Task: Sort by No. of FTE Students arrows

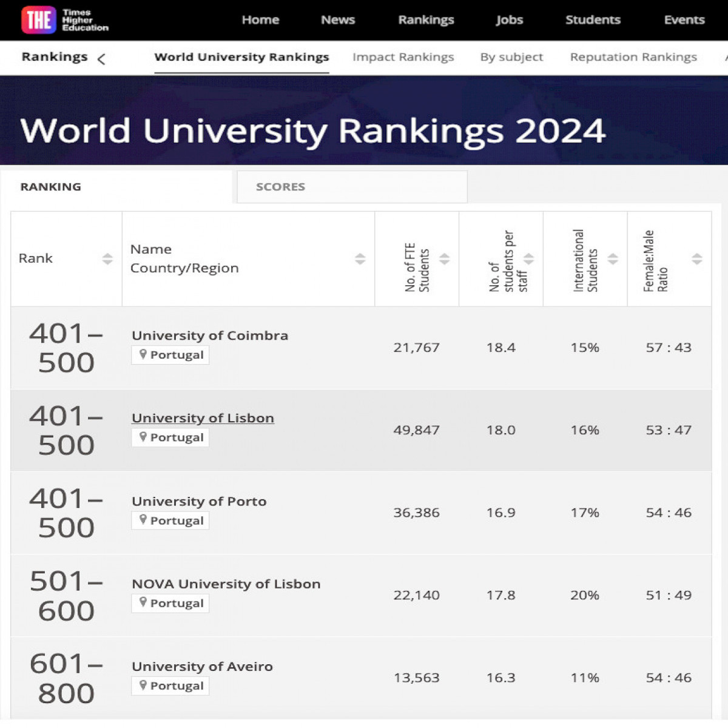Action: point(445,259)
